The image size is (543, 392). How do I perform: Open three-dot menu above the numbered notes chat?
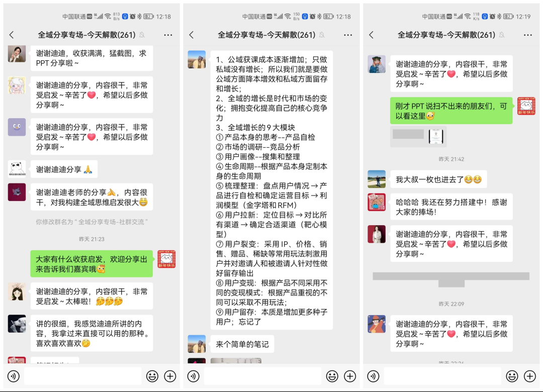click(x=348, y=35)
